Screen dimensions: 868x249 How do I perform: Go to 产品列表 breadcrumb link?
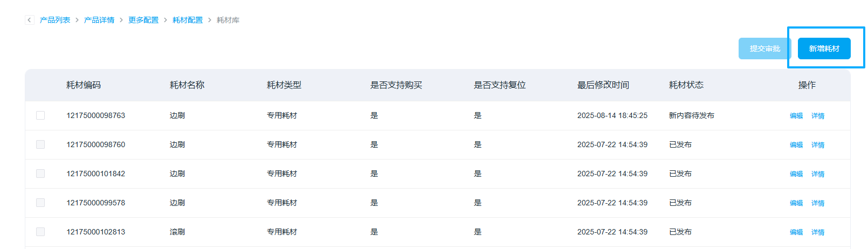coord(55,20)
